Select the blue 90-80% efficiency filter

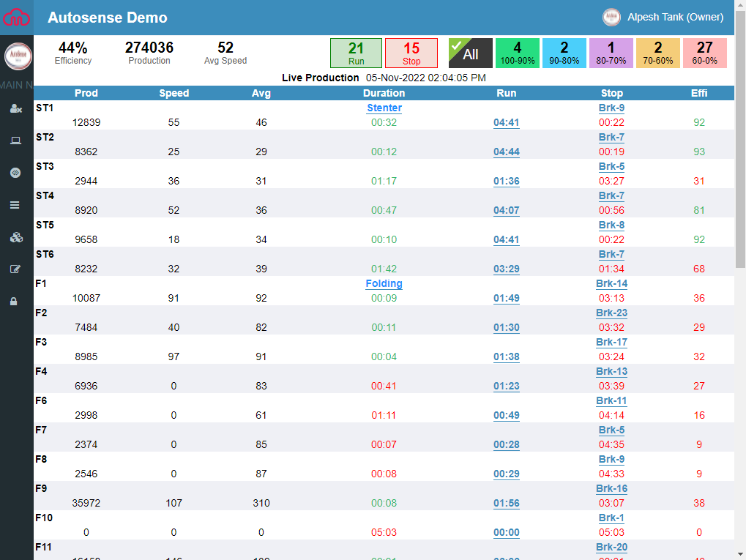tap(564, 53)
